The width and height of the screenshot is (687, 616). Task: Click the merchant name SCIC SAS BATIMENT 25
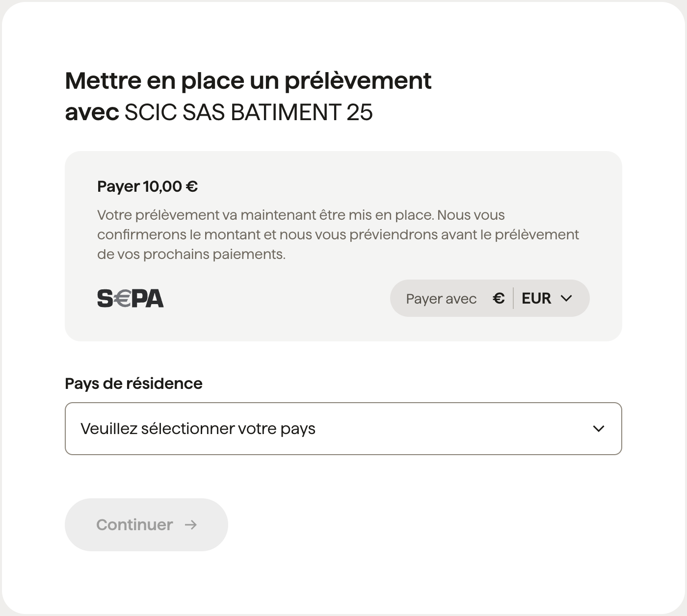248,112
